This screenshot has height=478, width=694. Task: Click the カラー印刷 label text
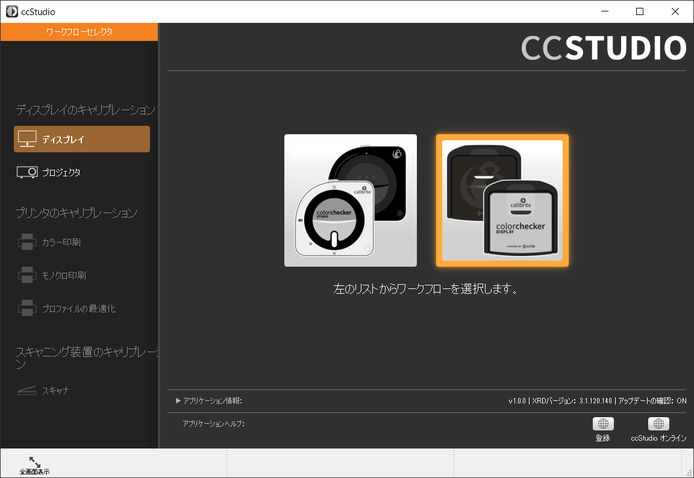[62, 243]
